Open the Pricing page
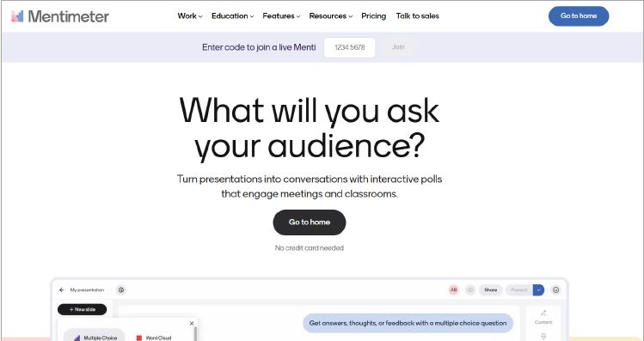Image resolution: width=644 pixels, height=341 pixels. click(x=374, y=16)
